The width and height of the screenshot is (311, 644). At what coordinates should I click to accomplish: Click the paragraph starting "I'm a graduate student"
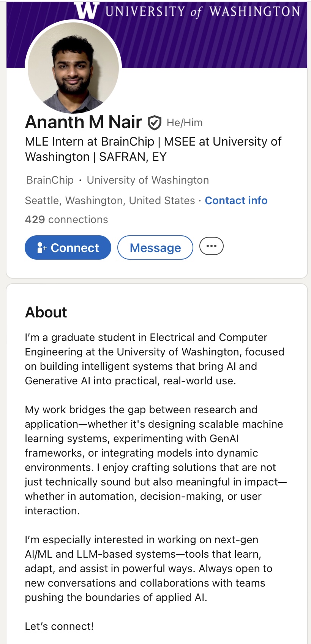(x=154, y=359)
